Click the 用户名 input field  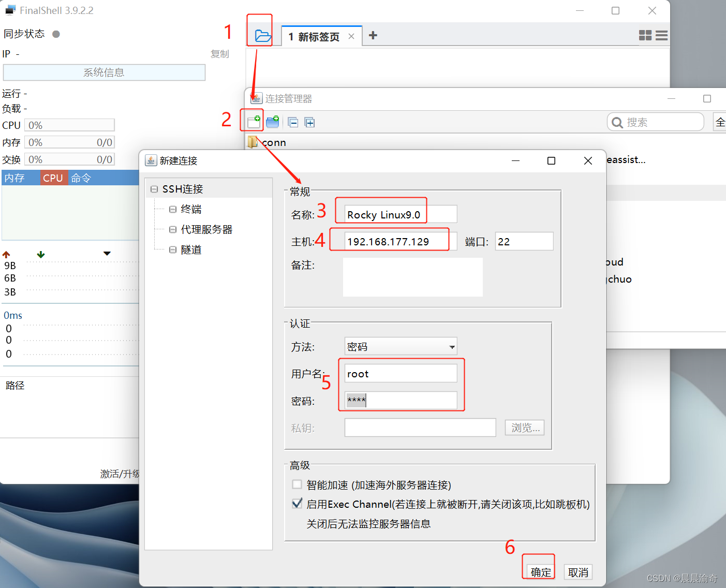(x=401, y=373)
